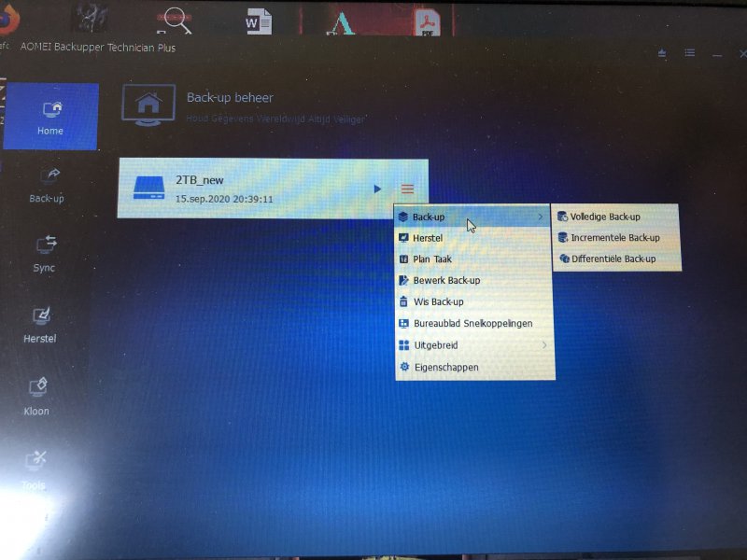Viewport: 747px width, 560px height.
Task: Open the Tools sidebar section
Action: [x=35, y=470]
